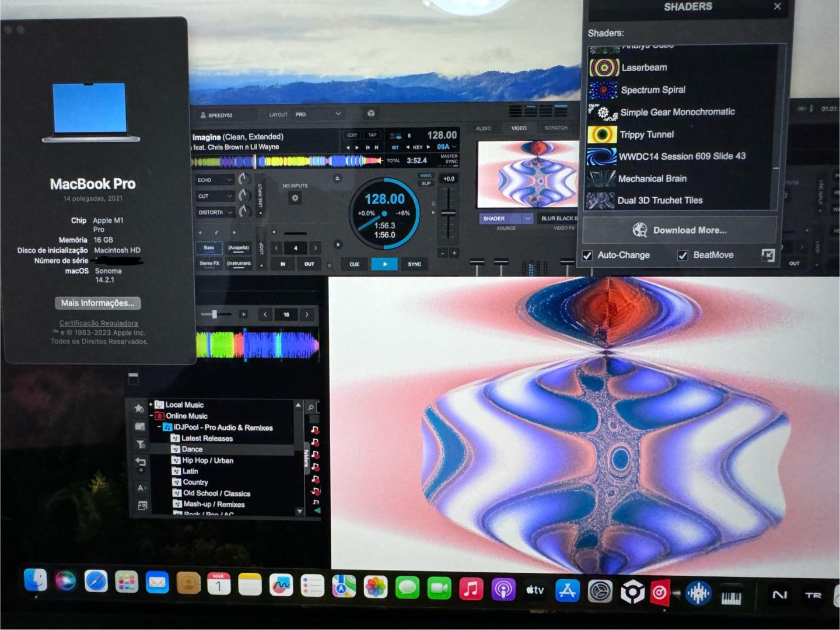Click the browser search magnifier icon
Viewport: 840px width, 630px height.
(x=311, y=407)
